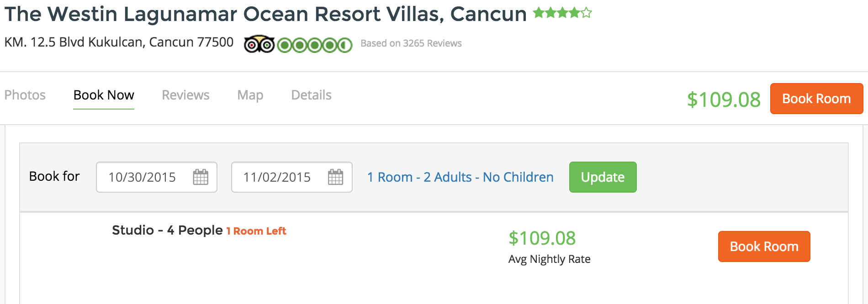Image resolution: width=868 pixels, height=304 pixels.
Task: Click the 1 Room Left label
Action: point(256,231)
